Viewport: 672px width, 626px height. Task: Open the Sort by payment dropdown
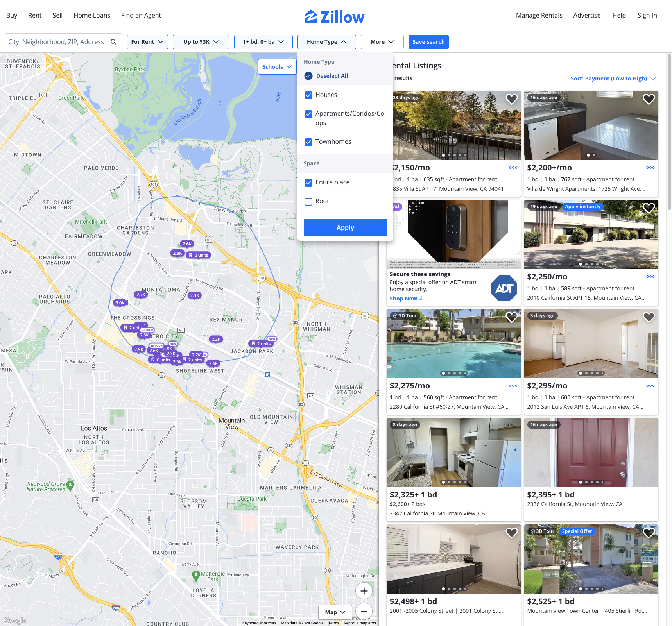pyautogui.click(x=613, y=79)
